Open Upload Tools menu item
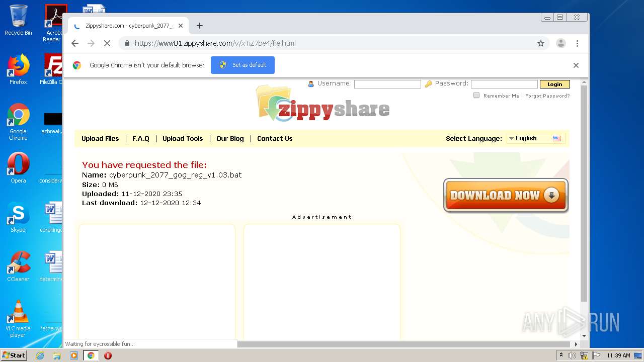The width and height of the screenshot is (644, 362). point(183,139)
